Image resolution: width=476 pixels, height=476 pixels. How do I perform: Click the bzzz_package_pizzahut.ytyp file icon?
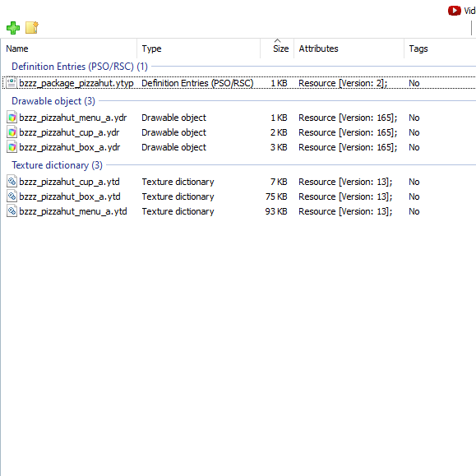(12, 83)
